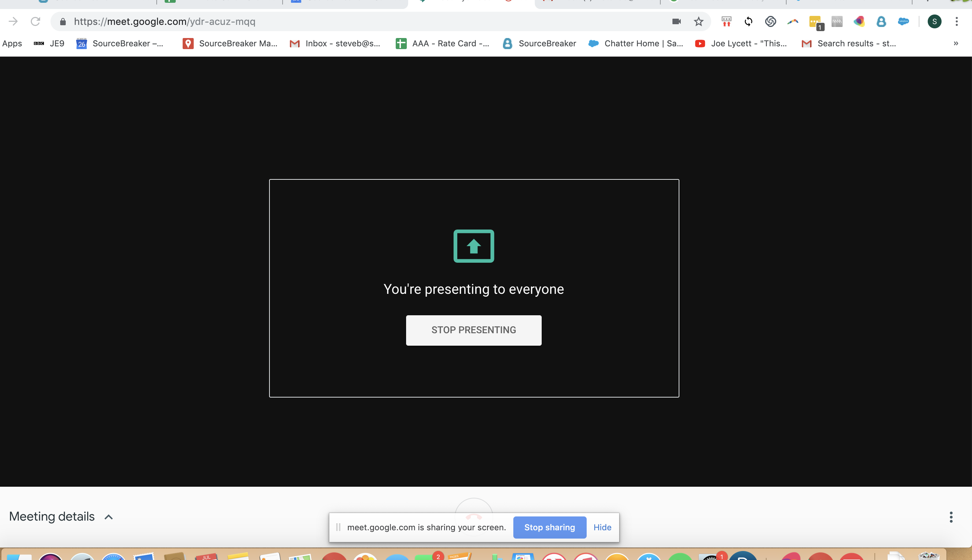
Task: Click the blue Stop sharing button
Action: point(550,527)
